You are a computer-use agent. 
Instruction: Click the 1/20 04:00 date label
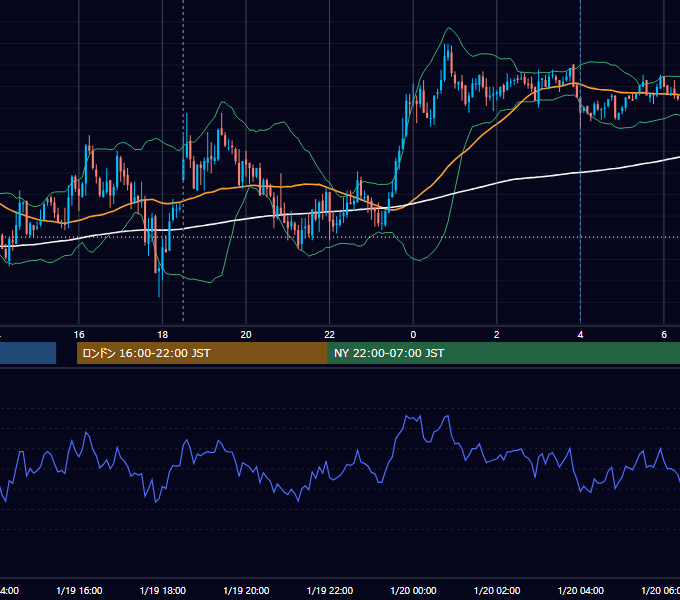point(581,590)
